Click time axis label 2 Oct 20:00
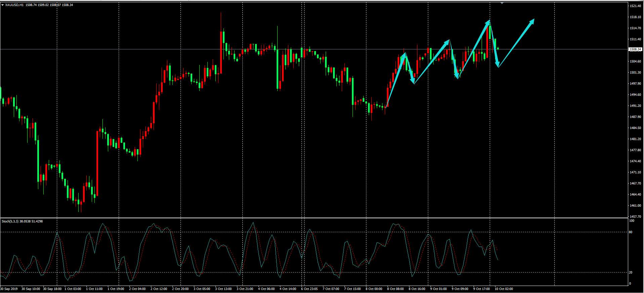The height and width of the screenshot is (293, 644). [x=180, y=289]
